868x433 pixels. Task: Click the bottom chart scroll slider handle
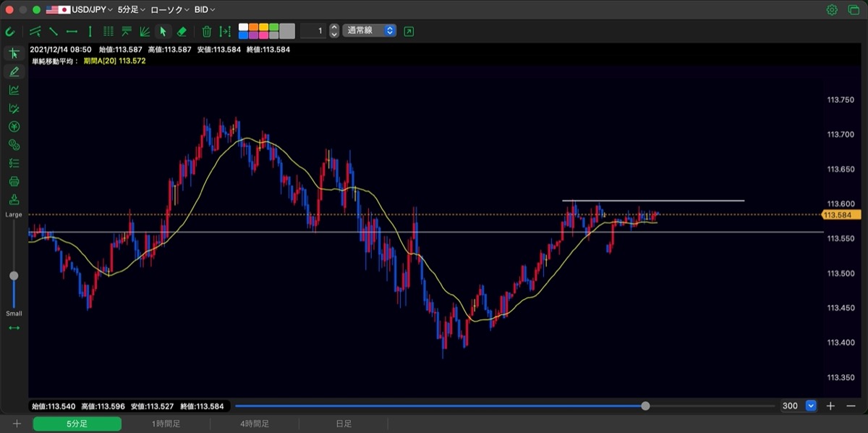click(645, 406)
